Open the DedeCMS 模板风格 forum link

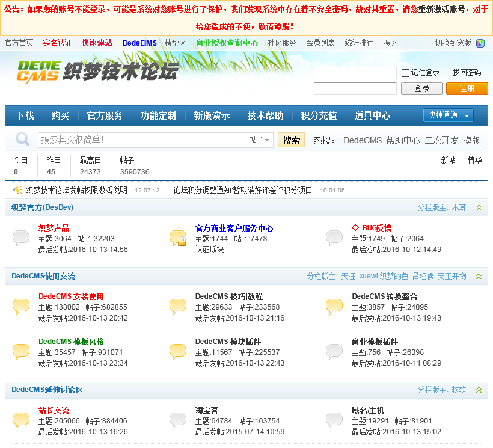[x=71, y=342]
